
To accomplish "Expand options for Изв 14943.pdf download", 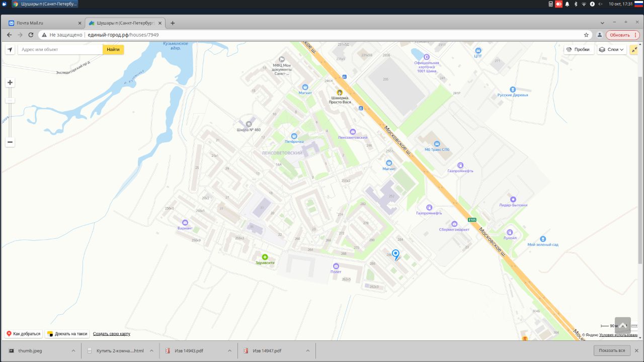I will coord(230,350).
